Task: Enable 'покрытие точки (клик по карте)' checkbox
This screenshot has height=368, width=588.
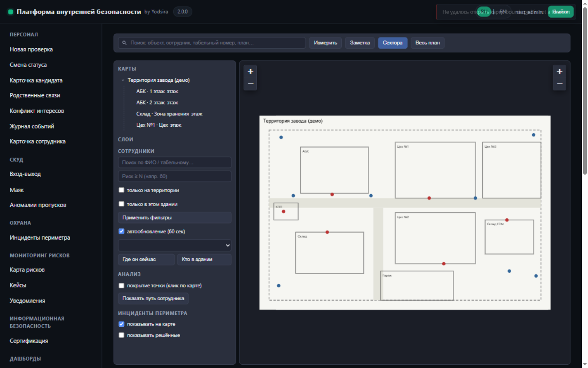Action: 121,285
